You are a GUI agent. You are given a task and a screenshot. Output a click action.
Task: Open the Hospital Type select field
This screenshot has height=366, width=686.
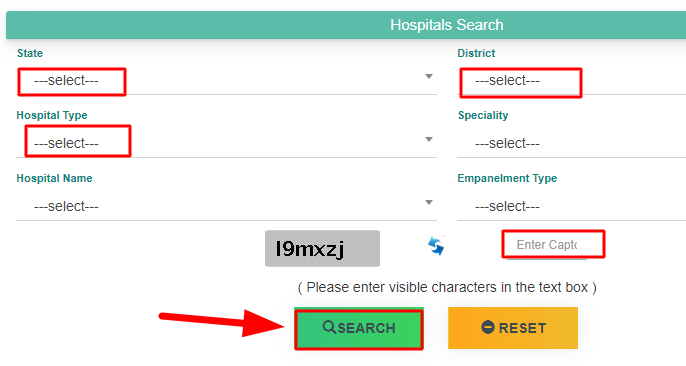click(x=226, y=143)
